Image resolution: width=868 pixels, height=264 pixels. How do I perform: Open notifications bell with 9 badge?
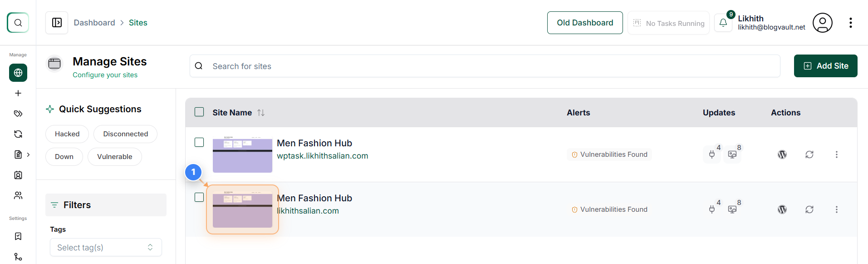pos(723,23)
